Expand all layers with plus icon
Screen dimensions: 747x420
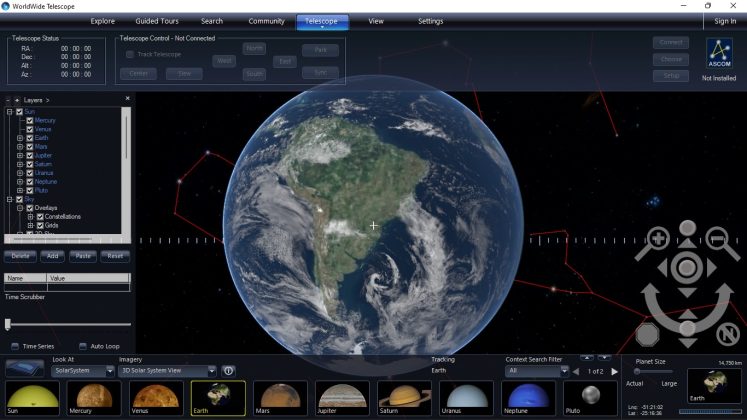click(x=17, y=100)
